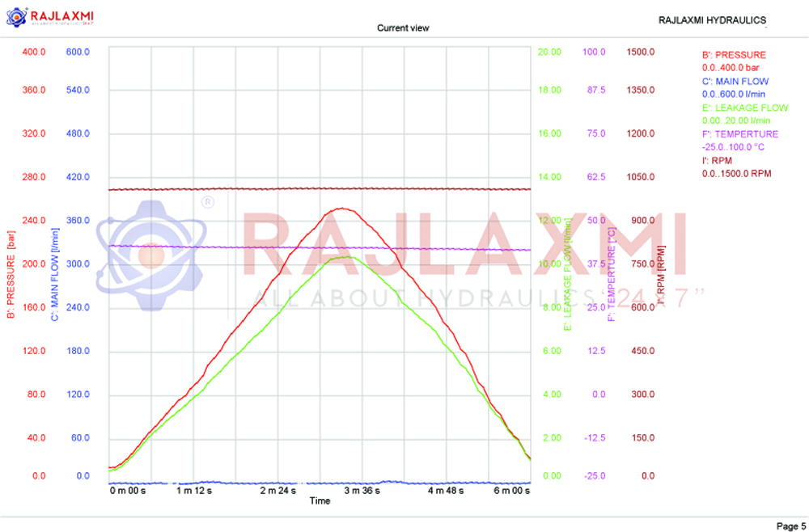This screenshot has height=532, width=809.
Task: Click the 6 m 00 s time tick
Action: pyautogui.click(x=512, y=491)
